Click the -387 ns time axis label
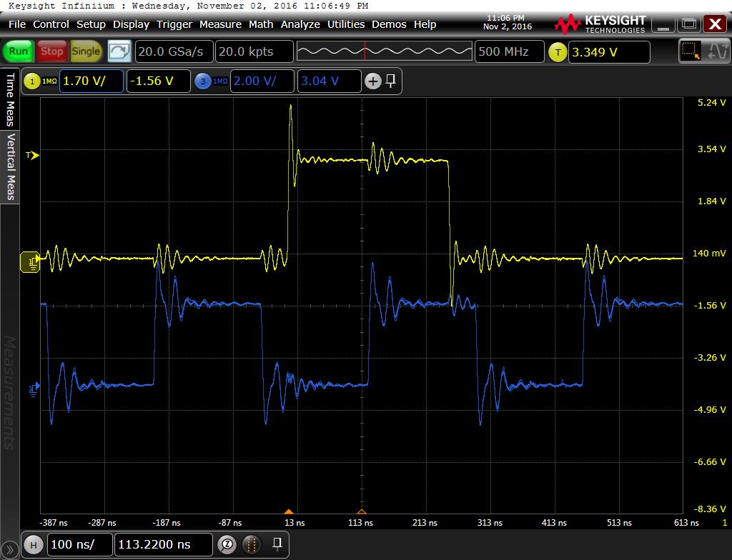The image size is (732, 560). point(54,523)
